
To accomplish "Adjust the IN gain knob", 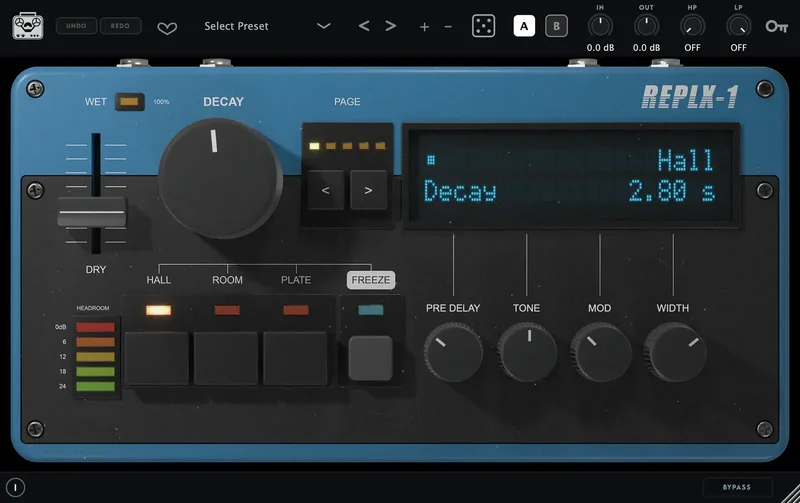I will (600, 26).
